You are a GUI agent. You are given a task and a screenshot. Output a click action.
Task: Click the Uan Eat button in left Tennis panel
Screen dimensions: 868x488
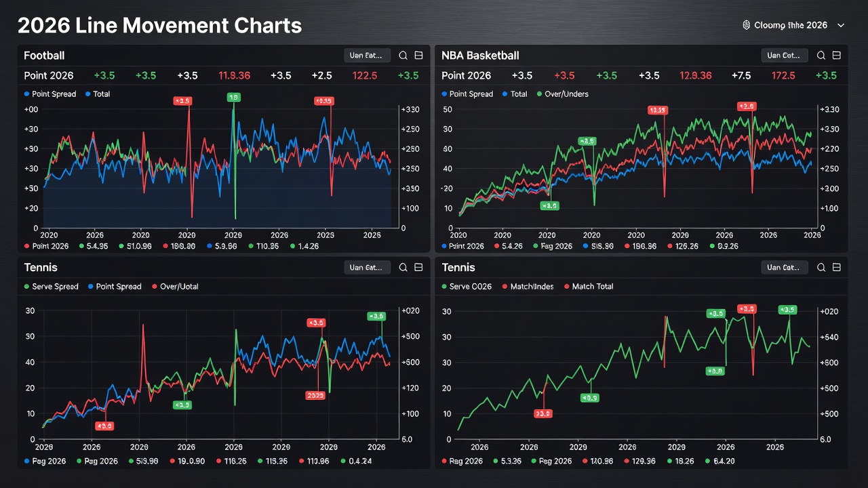[368, 267]
